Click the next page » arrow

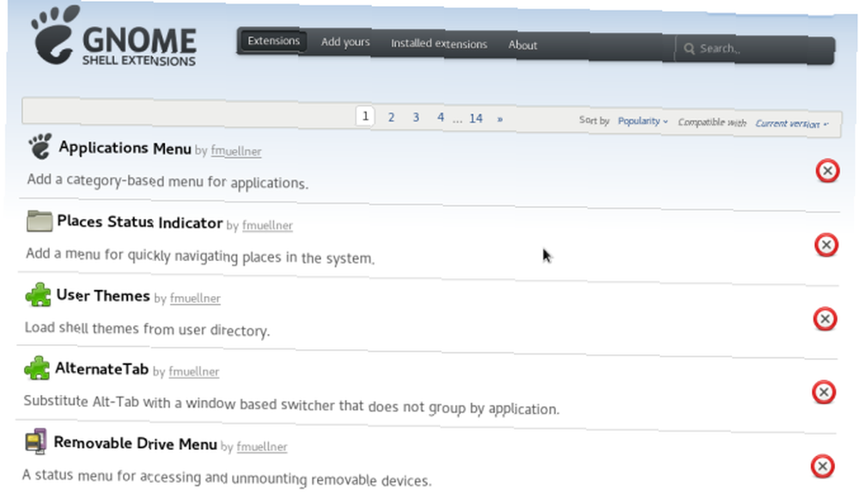click(500, 118)
